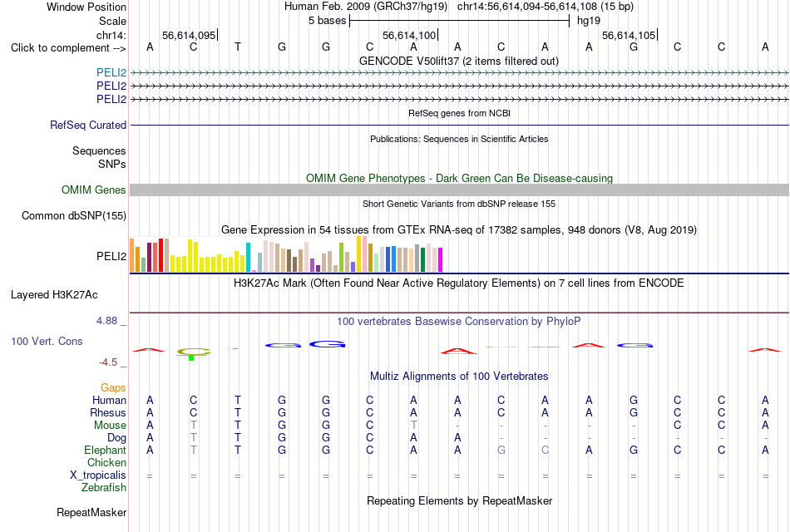Click 'Human Feb. 2009 (GRCh37/hg19)' header text
The image size is (790, 532).
366,7
